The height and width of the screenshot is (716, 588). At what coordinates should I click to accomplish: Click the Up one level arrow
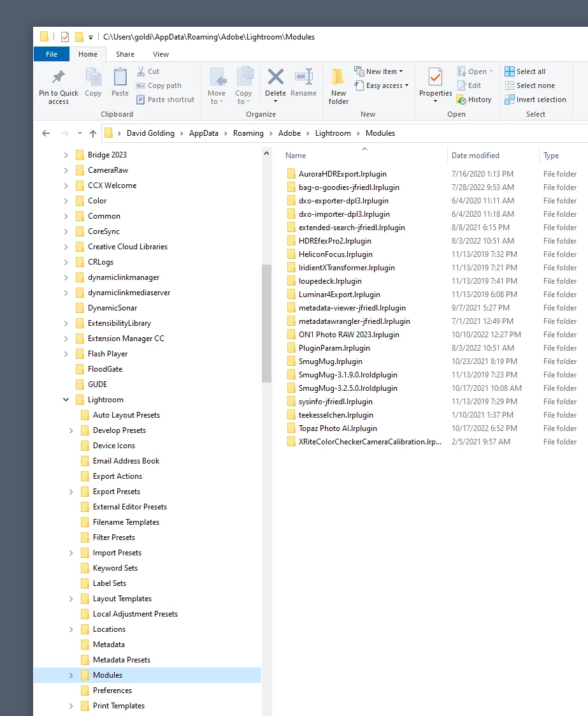93,133
